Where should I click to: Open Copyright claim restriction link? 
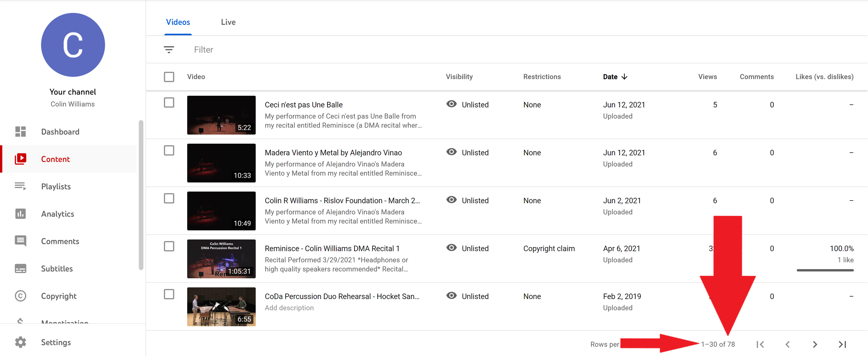pos(549,248)
